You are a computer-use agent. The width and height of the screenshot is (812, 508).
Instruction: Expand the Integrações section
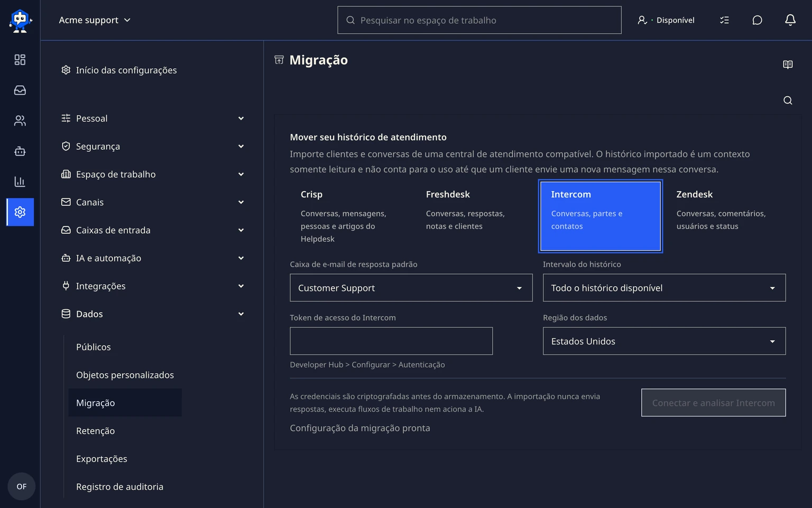153,286
